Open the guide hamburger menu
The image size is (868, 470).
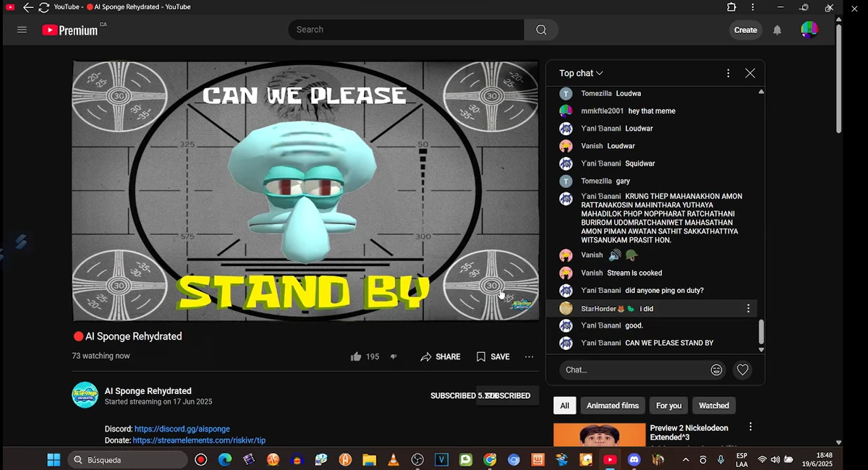click(x=22, y=30)
